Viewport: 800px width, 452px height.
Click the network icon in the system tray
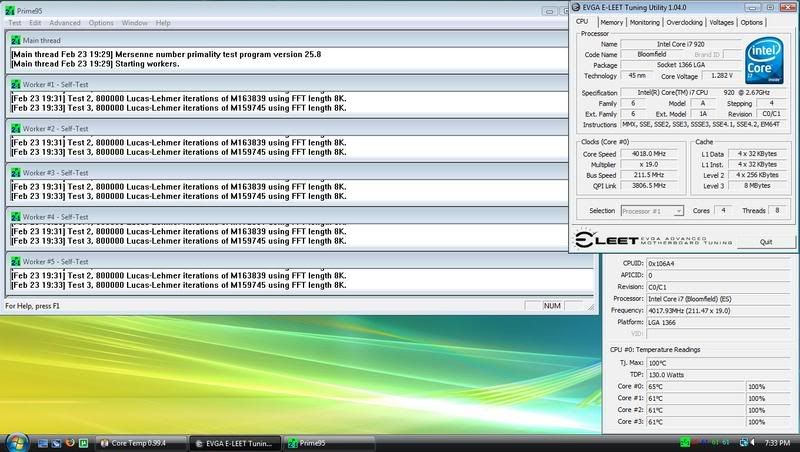tap(744, 443)
